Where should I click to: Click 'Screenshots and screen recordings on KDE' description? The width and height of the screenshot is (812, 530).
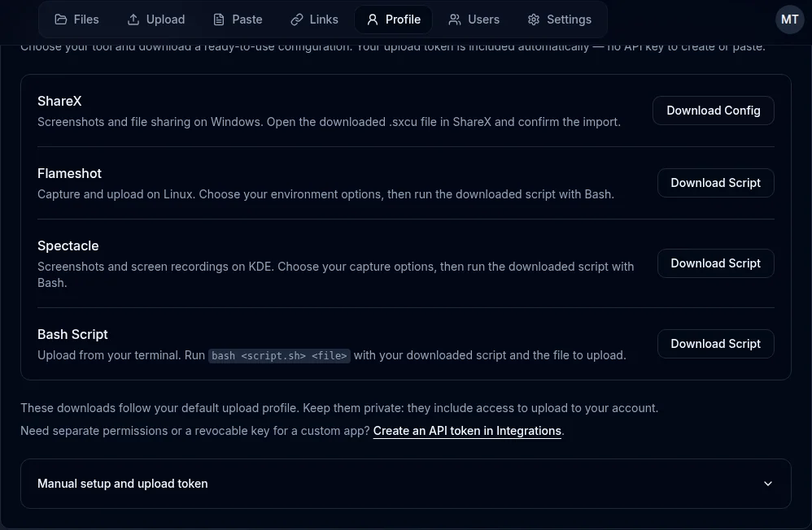tap(335, 275)
